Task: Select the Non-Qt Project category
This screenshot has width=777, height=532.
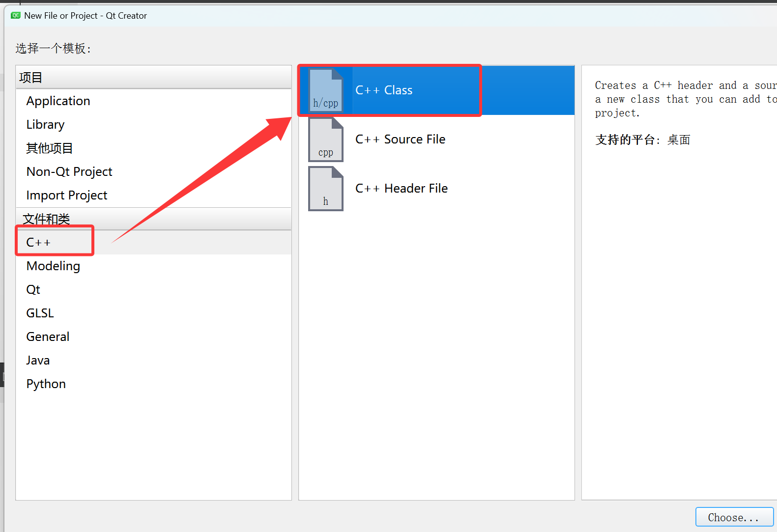Action: click(x=154, y=172)
